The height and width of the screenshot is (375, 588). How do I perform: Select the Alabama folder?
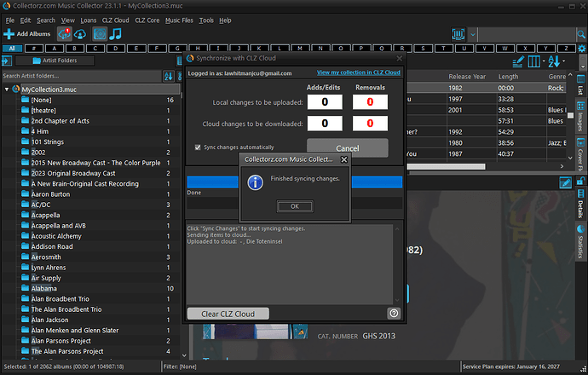[x=43, y=288]
